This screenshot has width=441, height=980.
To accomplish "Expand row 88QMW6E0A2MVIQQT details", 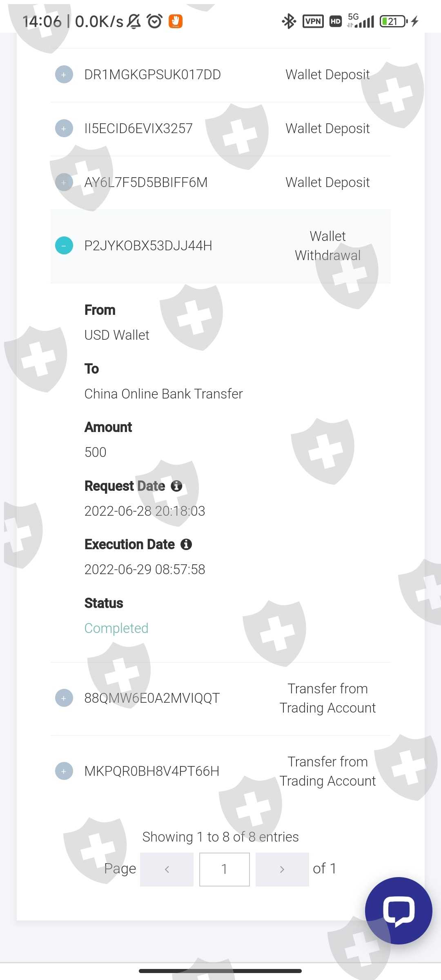I will pyautogui.click(x=64, y=698).
